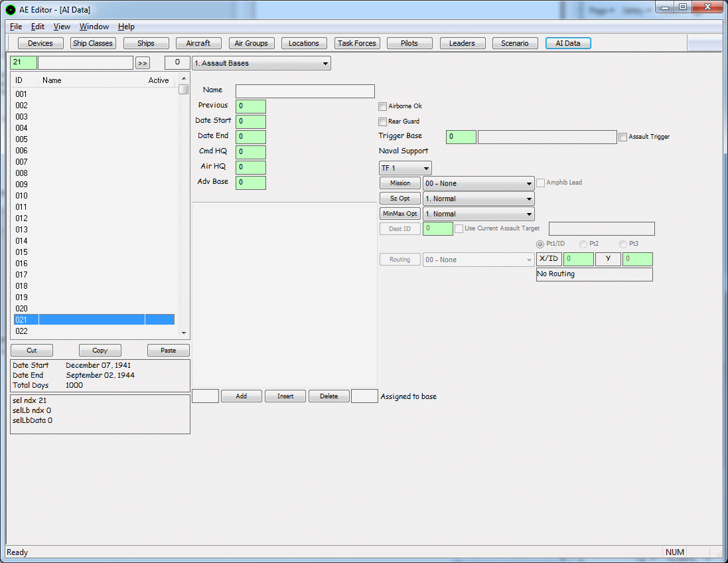Tick the Rear Guard checkbox

[382, 121]
